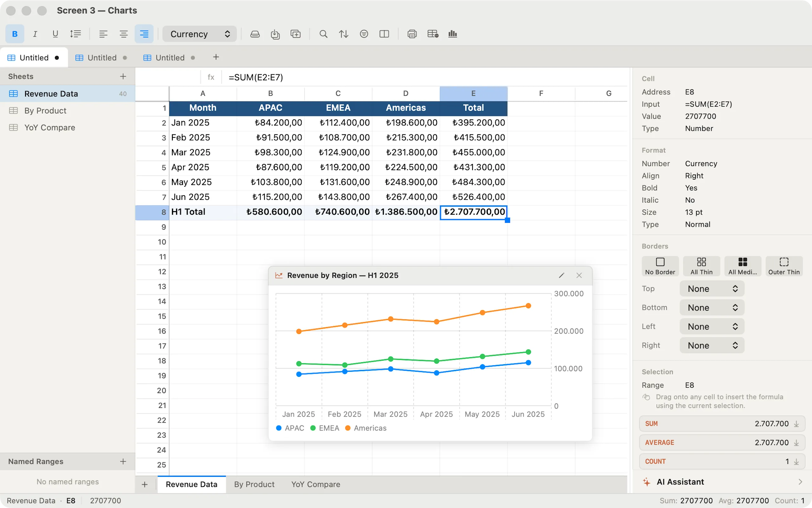Screen dimensions: 812x508
Task: Click the H1 Total label cell
Action: coord(203,212)
